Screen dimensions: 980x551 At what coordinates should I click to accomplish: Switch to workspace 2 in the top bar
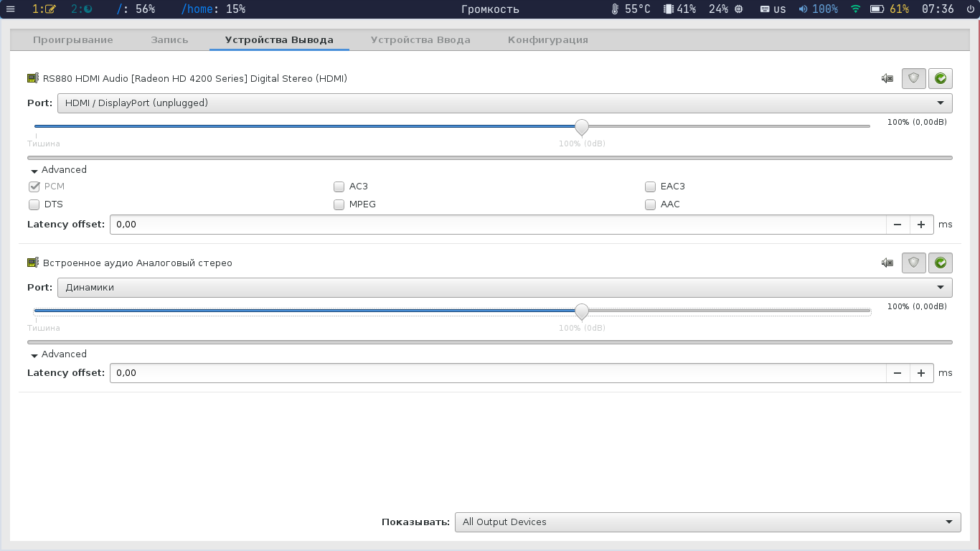click(81, 9)
